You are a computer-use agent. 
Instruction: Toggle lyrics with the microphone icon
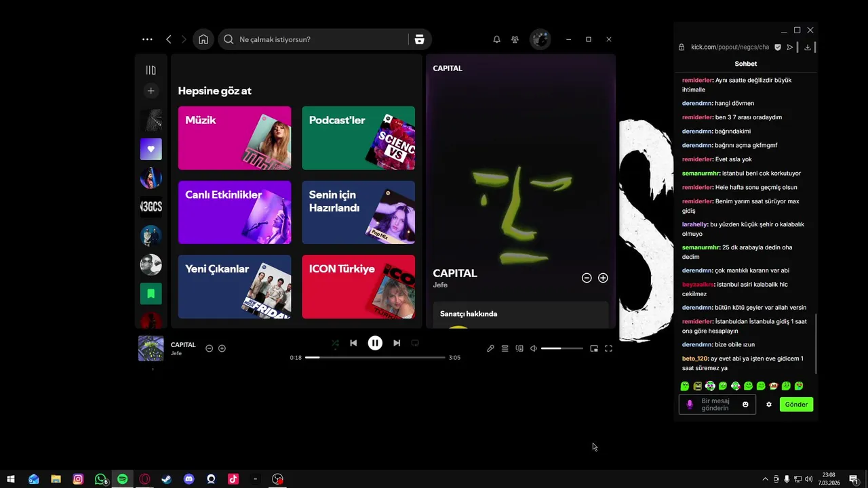coord(490,348)
